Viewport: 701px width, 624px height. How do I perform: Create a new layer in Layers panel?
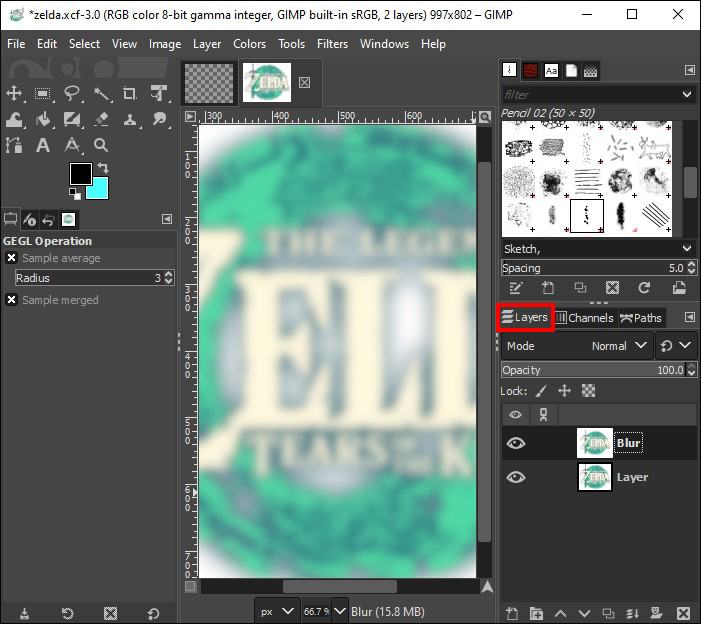(x=512, y=613)
